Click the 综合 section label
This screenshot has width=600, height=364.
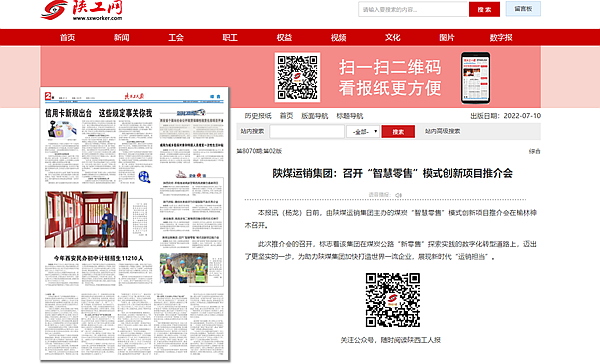(x=535, y=152)
